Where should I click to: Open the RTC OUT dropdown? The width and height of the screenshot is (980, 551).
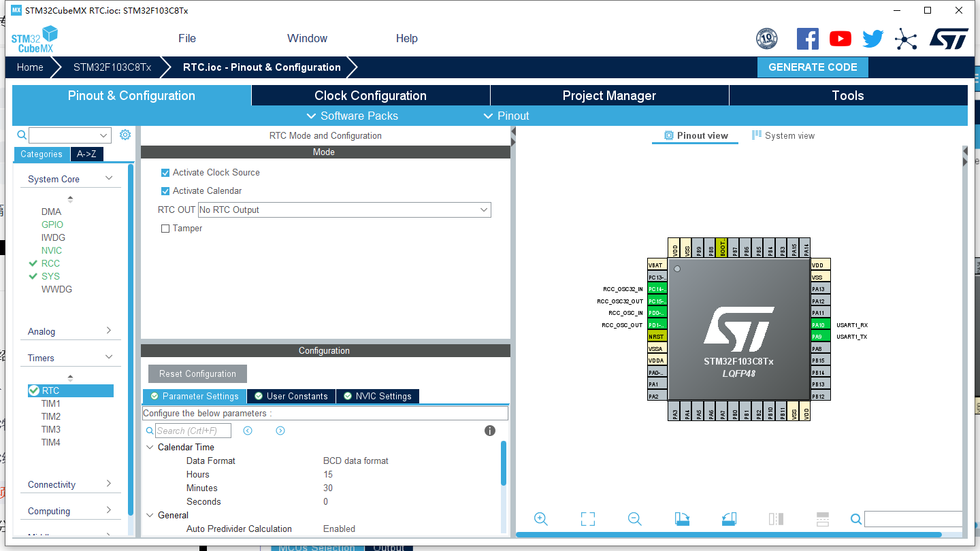pyautogui.click(x=483, y=210)
